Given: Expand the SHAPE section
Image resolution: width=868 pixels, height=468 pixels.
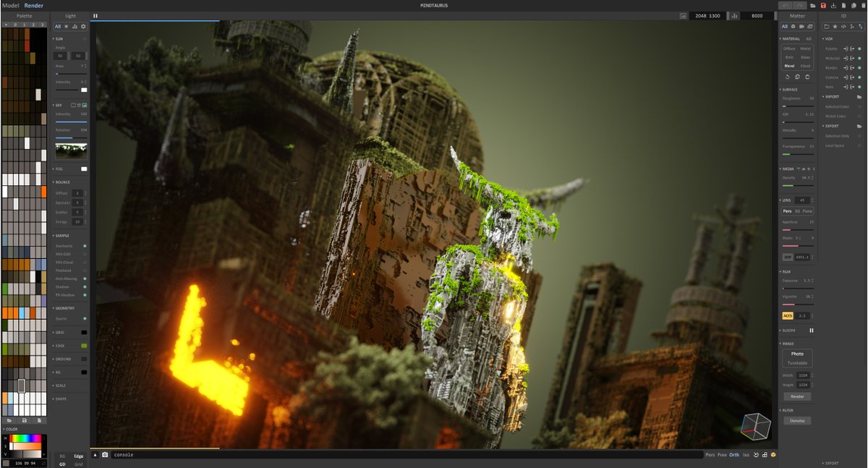Looking at the screenshot, I should (x=60, y=399).
